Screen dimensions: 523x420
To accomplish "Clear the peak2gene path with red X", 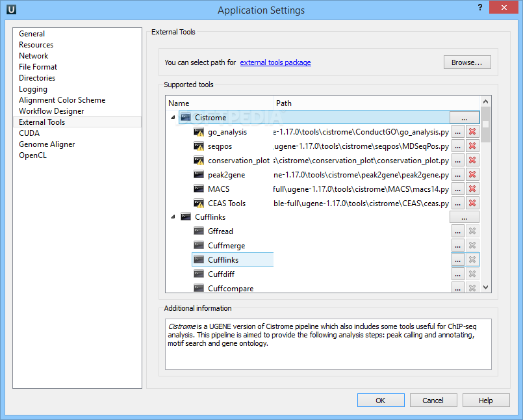I will [x=472, y=175].
